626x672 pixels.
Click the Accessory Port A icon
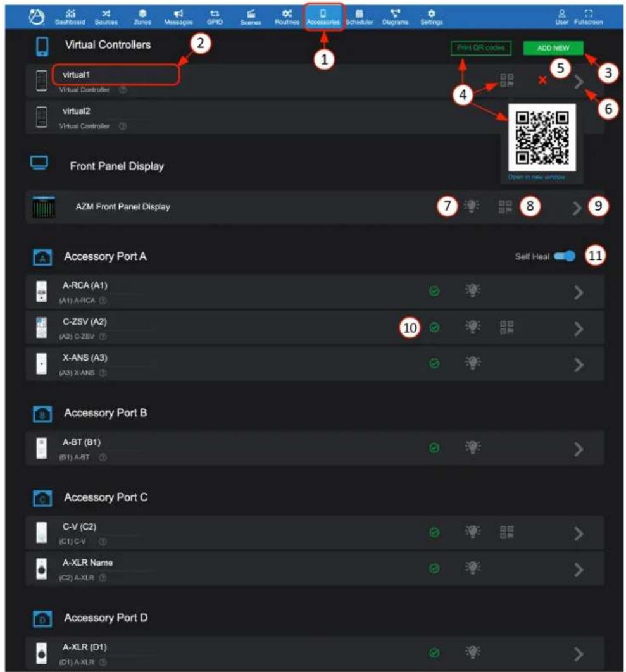42,258
